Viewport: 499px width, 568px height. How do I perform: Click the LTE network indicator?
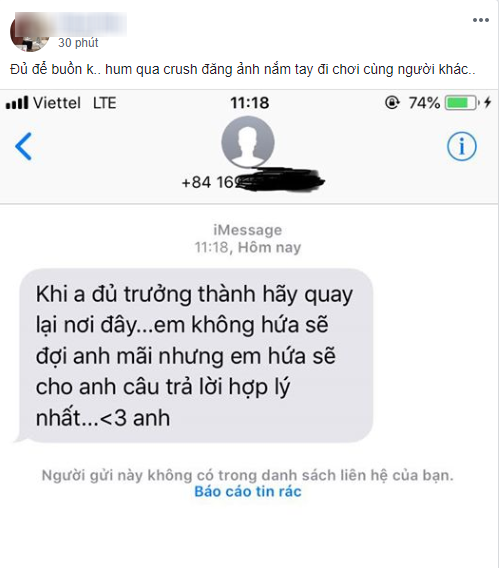click(105, 103)
